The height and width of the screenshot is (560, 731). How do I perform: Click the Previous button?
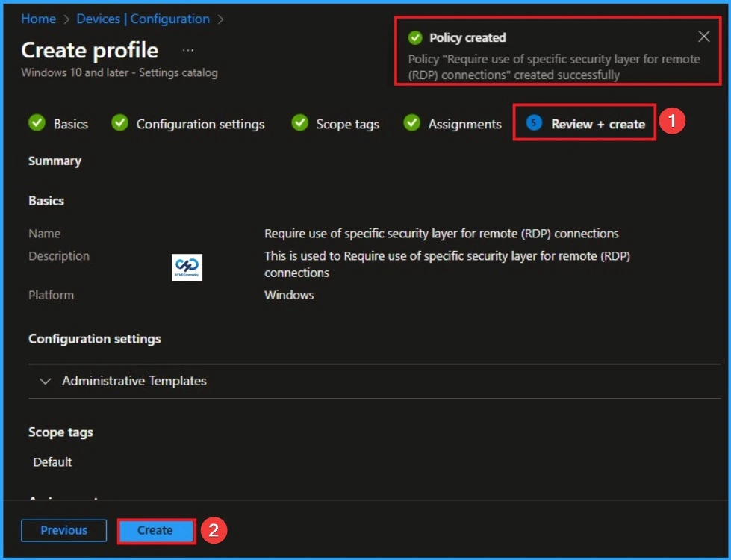[x=63, y=530]
